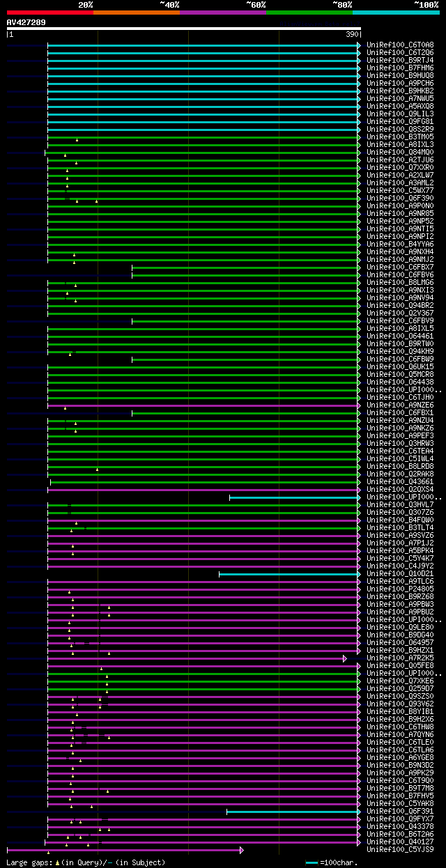Select the UniRef100_Q6UK15 label
The height and width of the screenshot is (868, 446).
pyautogui.click(x=400, y=366)
